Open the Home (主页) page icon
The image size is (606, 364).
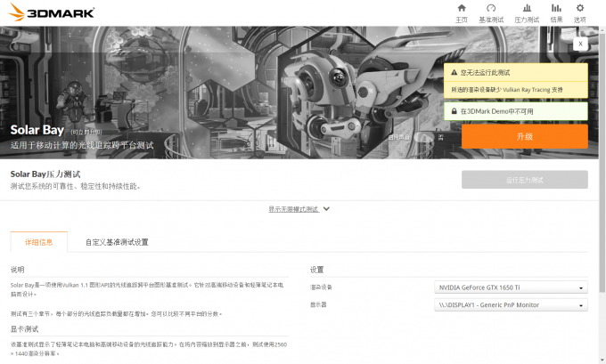462,8
